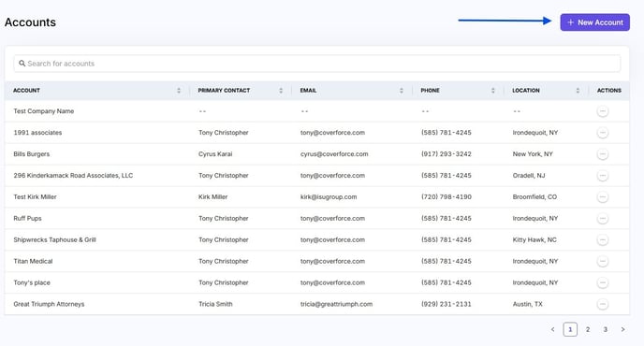Open actions menu for Titan Medical
The height and width of the screenshot is (346, 644).
tap(603, 261)
